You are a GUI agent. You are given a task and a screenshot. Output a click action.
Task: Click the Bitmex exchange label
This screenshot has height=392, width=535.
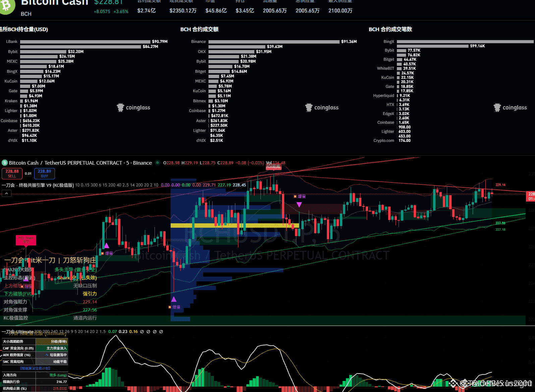pos(199,101)
